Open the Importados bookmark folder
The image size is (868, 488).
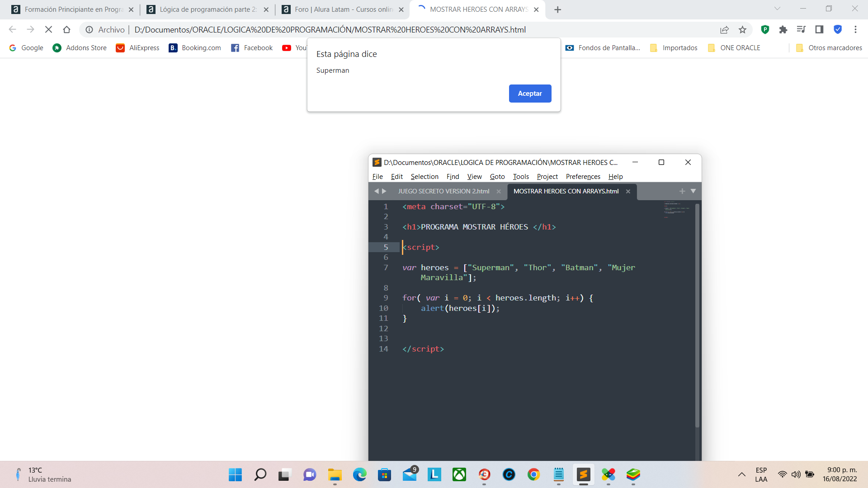674,48
